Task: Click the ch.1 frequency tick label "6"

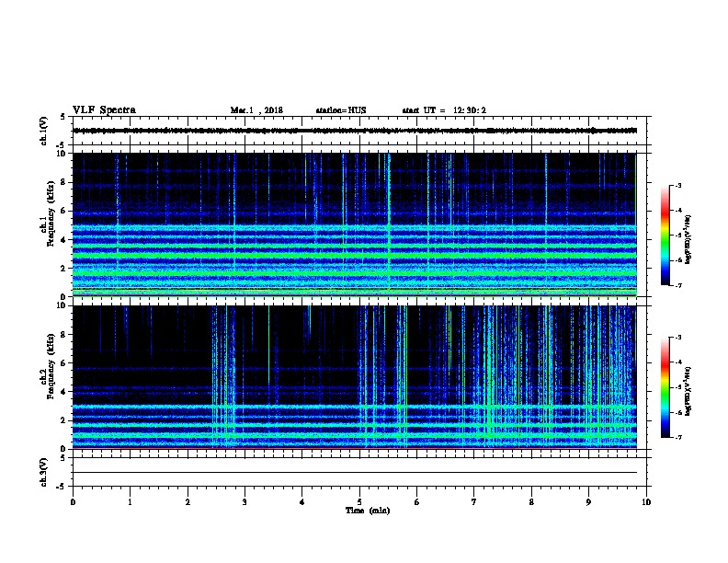Action: [x=63, y=211]
